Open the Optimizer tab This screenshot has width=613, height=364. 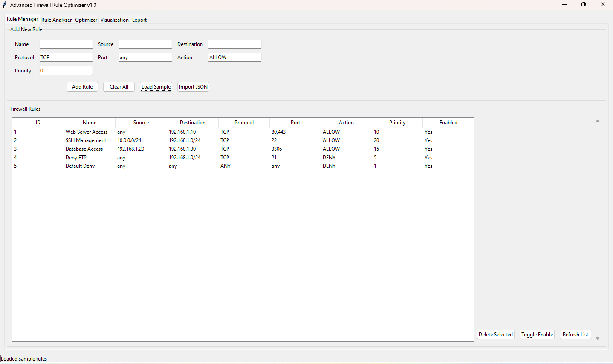point(86,20)
